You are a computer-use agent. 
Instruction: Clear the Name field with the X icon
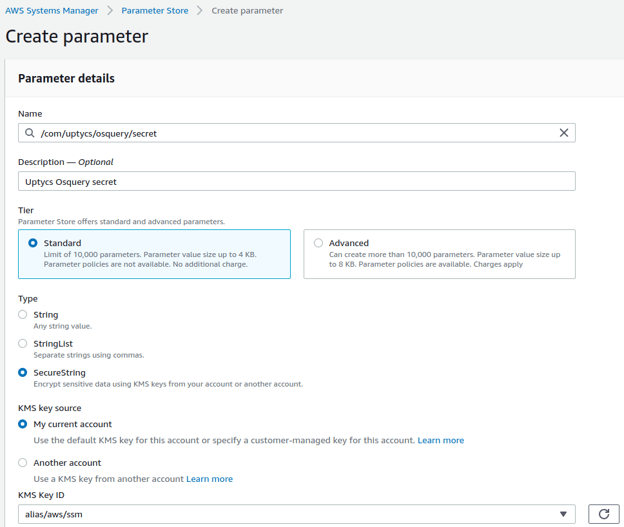tap(564, 133)
